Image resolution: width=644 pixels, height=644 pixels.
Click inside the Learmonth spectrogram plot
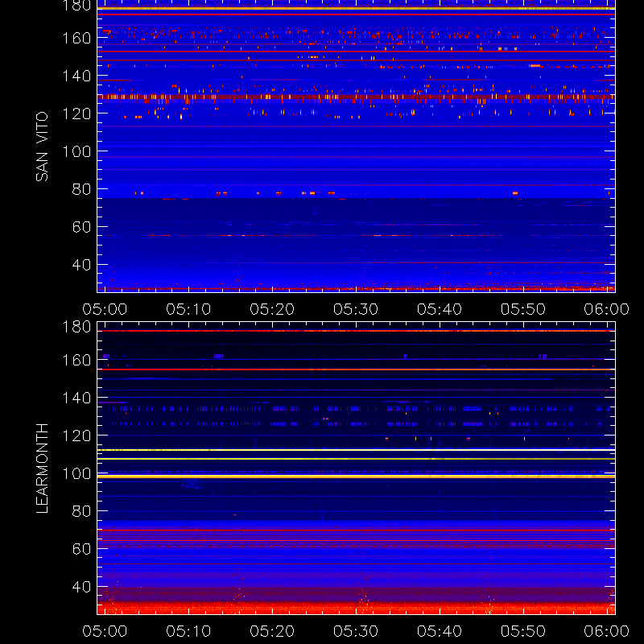pyautogui.click(x=356, y=469)
